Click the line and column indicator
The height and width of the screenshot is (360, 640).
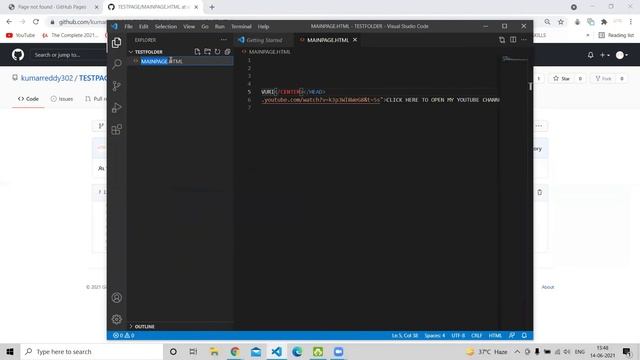pos(404,336)
